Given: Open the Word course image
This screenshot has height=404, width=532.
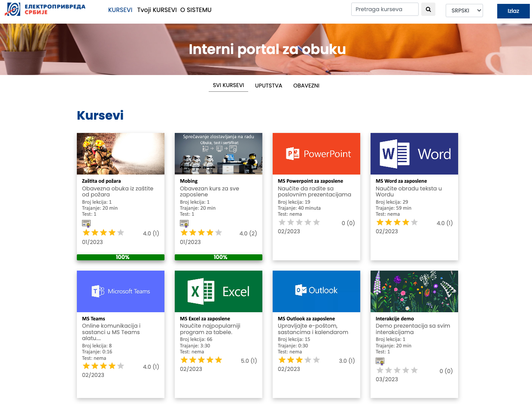Looking at the screenshot, I should pos(414,154).
